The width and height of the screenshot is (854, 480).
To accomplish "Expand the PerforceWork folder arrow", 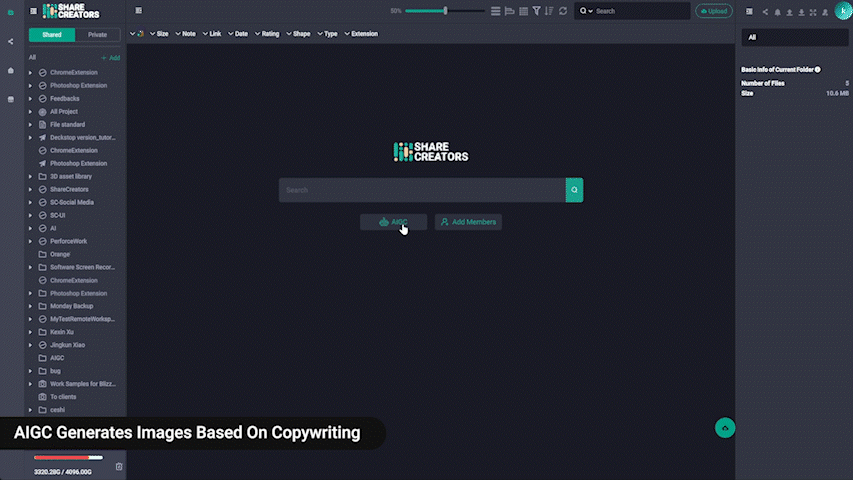I will point(30,241).
